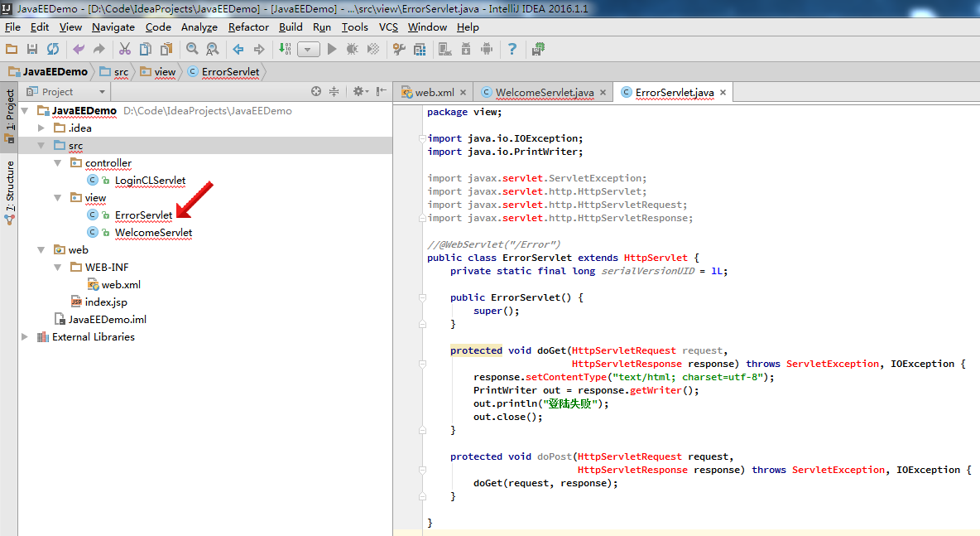Toggle the 1: Project side tool tab

coord(9,116)
